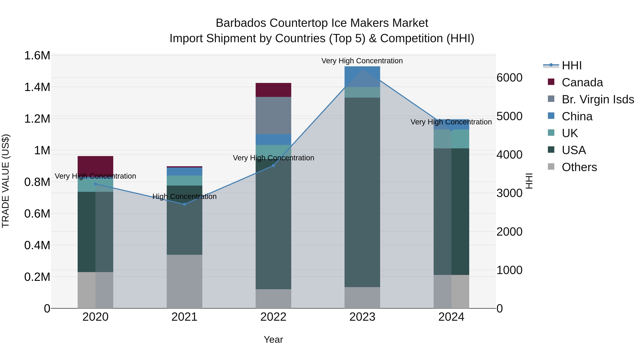Image resolution: width=644 pixels, height=362 pixels.
Task: Click the HHI line marker icon in legend
Action: [x=551, y=65]
